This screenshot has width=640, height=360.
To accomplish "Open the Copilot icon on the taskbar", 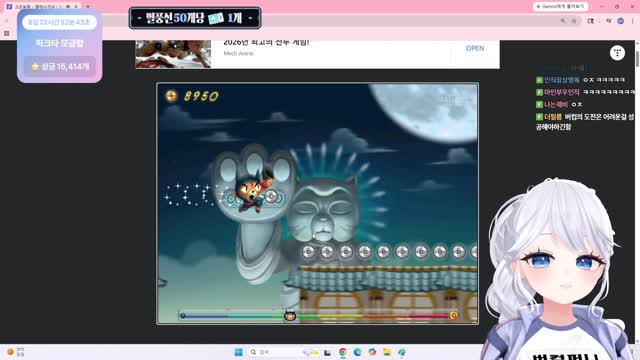I will [x=372, y=352].
